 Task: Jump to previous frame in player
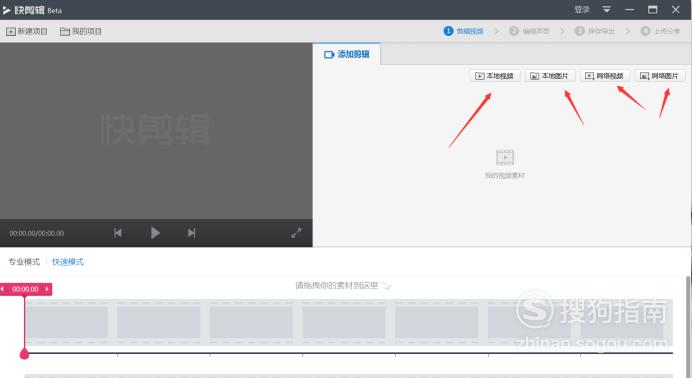[118, 232]
